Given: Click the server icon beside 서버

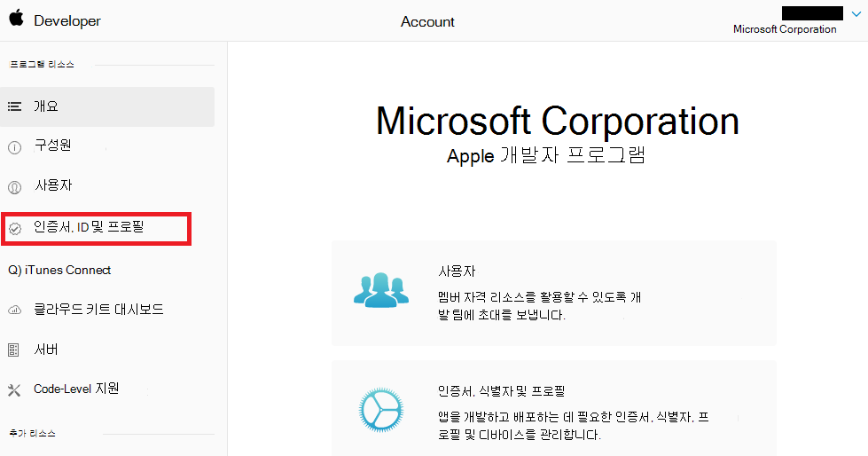Looking at the screenshot, I should tap(14, 350).
